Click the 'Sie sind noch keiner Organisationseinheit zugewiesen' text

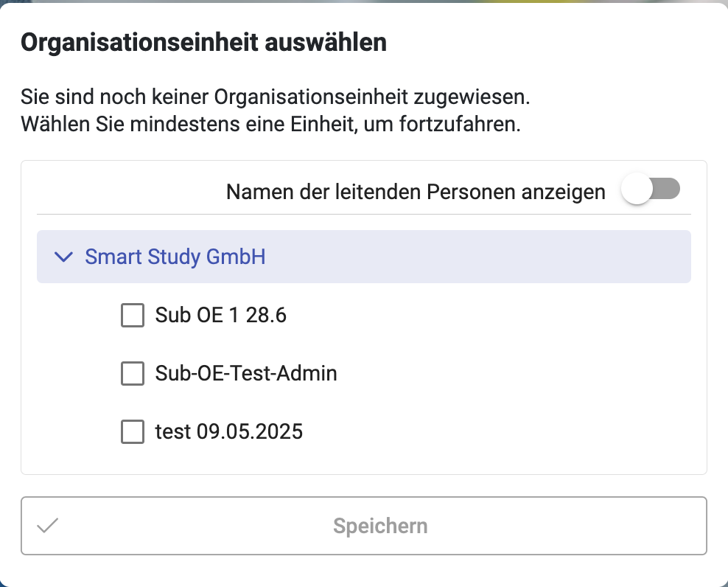(x=275, y=97)
